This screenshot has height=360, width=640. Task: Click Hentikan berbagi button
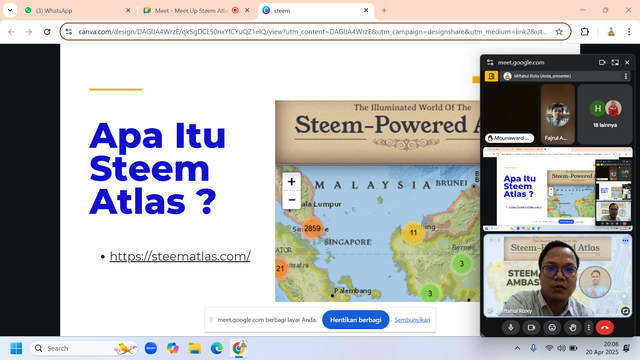click(x=356, y=320)
